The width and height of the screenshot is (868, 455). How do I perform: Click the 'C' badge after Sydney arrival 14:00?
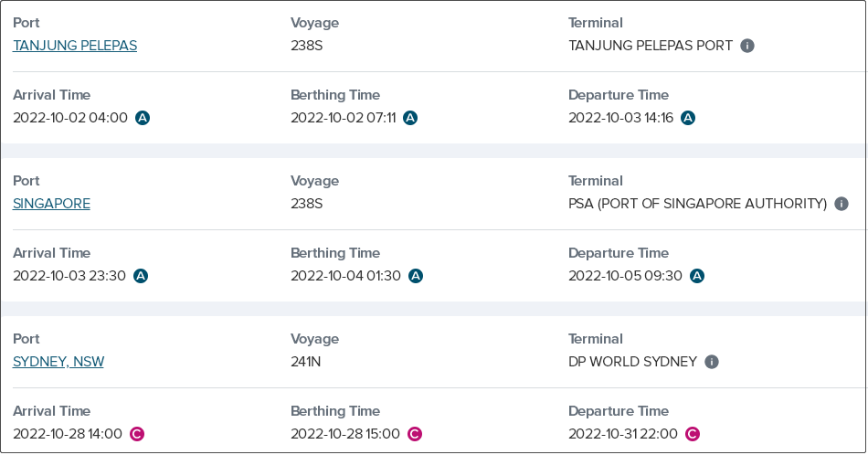pyautogui.click(x=137, y=434)
